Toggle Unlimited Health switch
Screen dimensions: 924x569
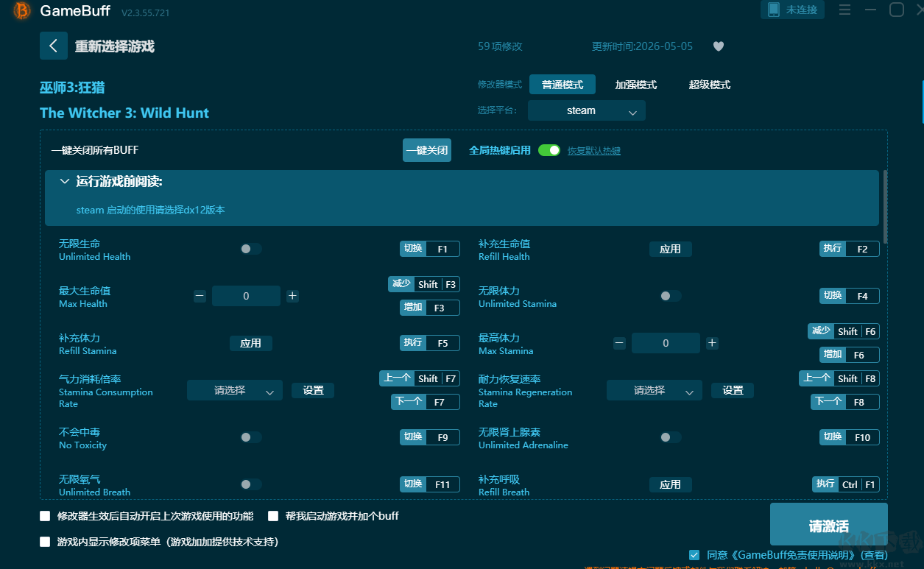point(250,249)
